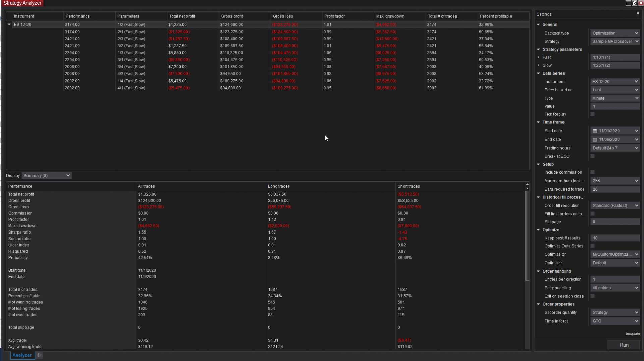644x361 pixels.
Task: Edit the Bars required to trade field
Action: point(615,189)
